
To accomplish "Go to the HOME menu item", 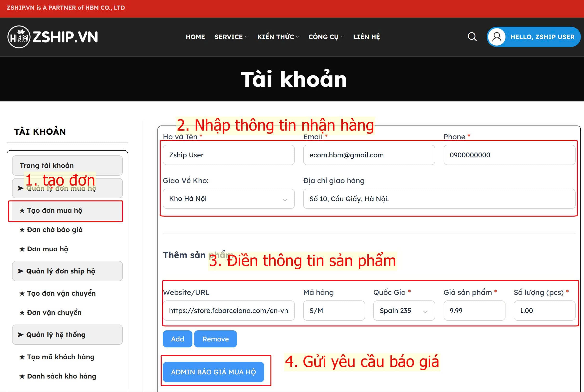I will coord(195,37).
